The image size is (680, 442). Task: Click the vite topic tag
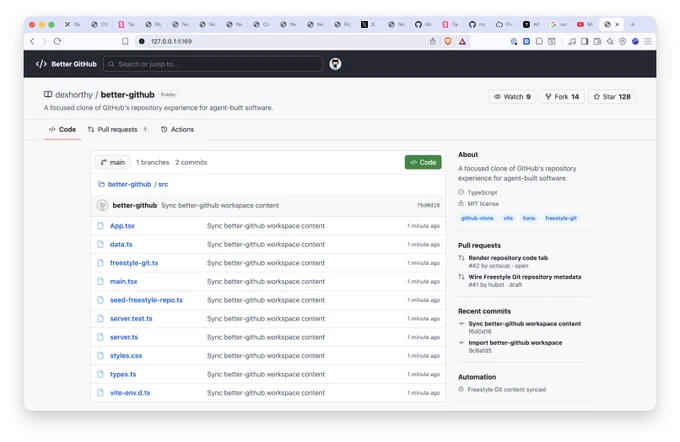508,218
